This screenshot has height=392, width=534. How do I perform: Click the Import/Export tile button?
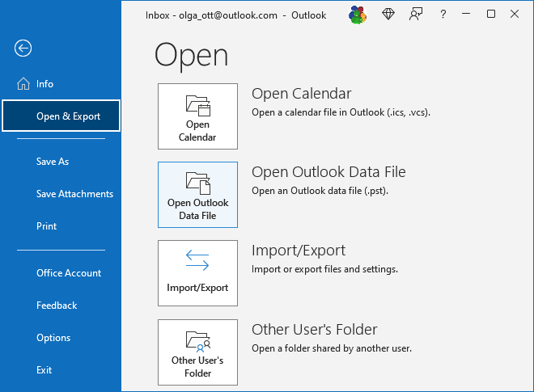[x=197, y=273]
